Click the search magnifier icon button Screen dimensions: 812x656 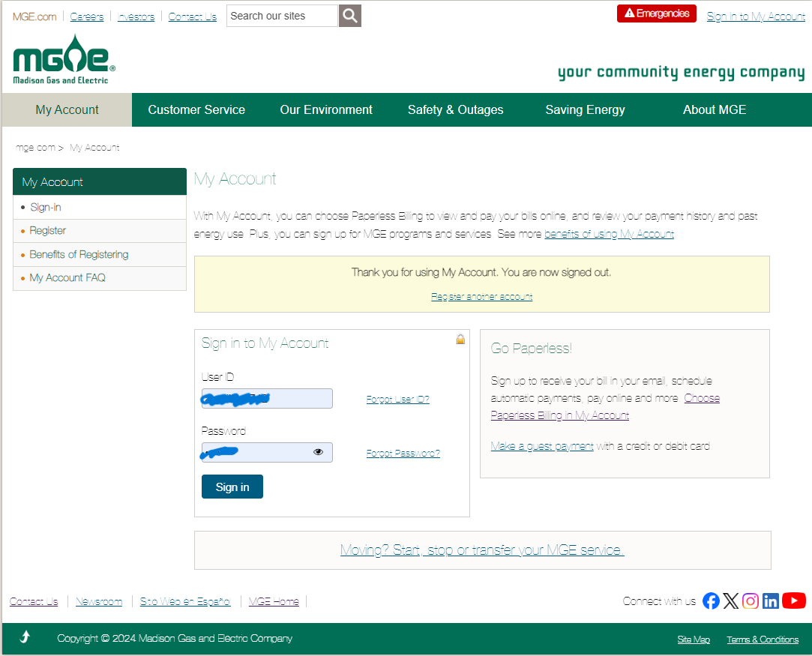click(349, 16)
